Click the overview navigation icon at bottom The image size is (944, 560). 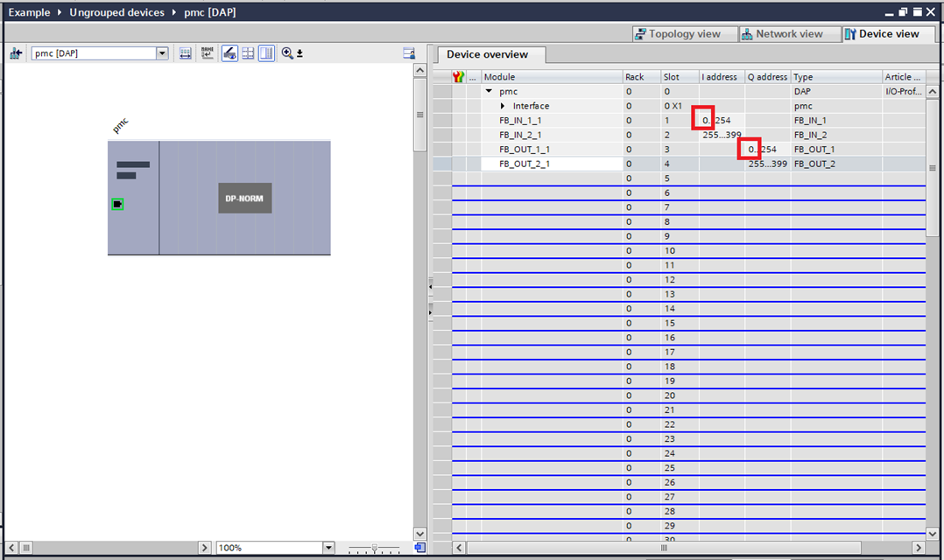pos(419,548)
